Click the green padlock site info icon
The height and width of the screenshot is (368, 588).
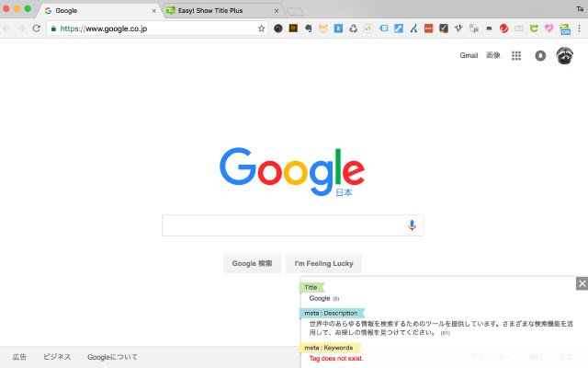[53, 29]
